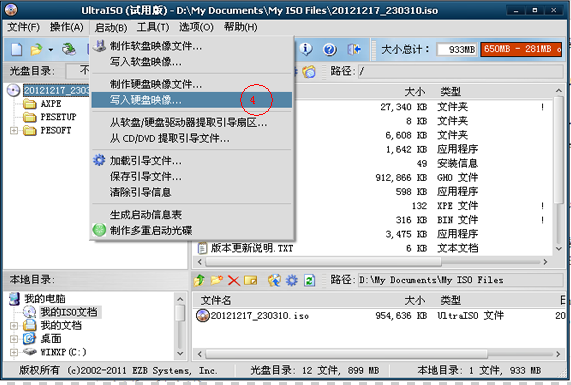Click the red X delete icon
The image size is (571, 385).
(x=234, y=280)
